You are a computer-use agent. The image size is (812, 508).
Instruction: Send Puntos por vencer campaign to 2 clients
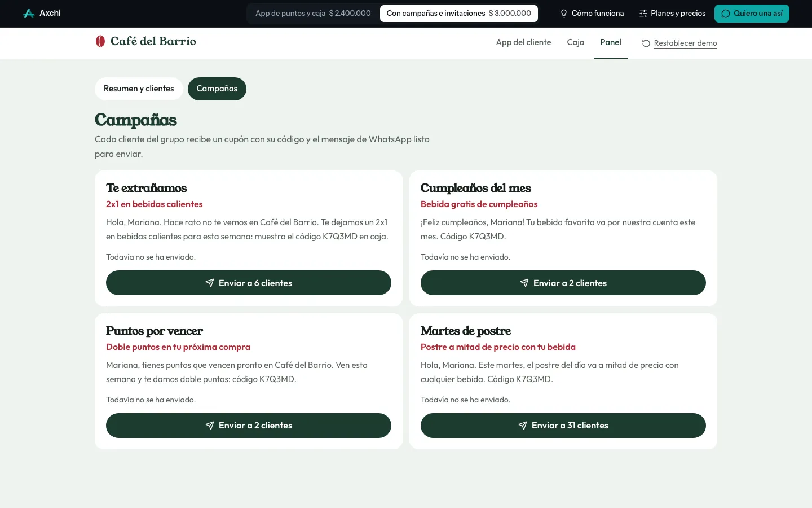point(249,426)
